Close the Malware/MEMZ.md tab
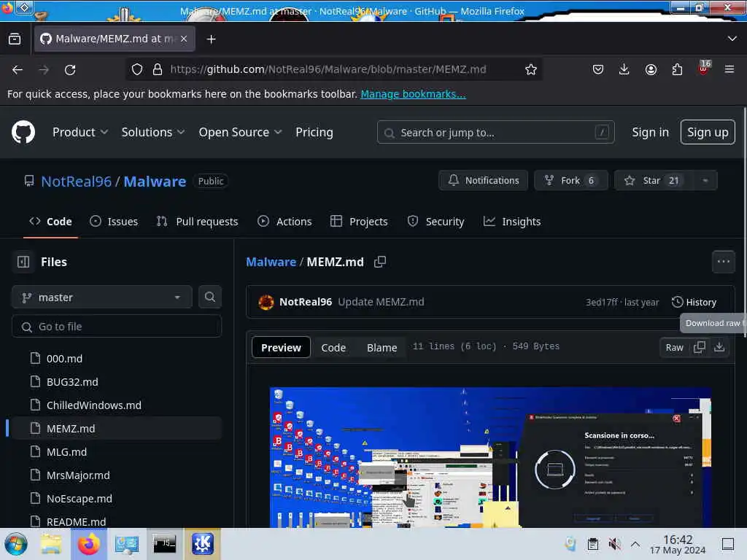The image size is (747, 560). click(x=184, y=39)
